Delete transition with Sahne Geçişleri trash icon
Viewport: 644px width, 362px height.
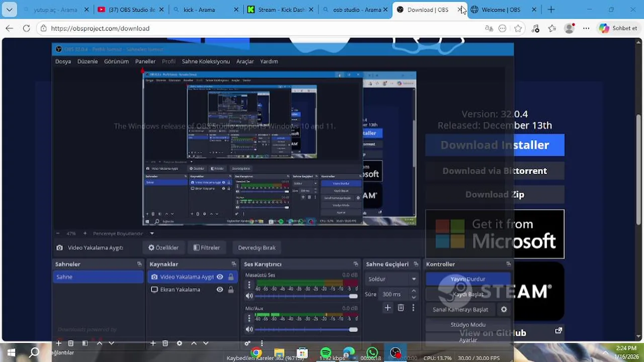click(400, 308)
